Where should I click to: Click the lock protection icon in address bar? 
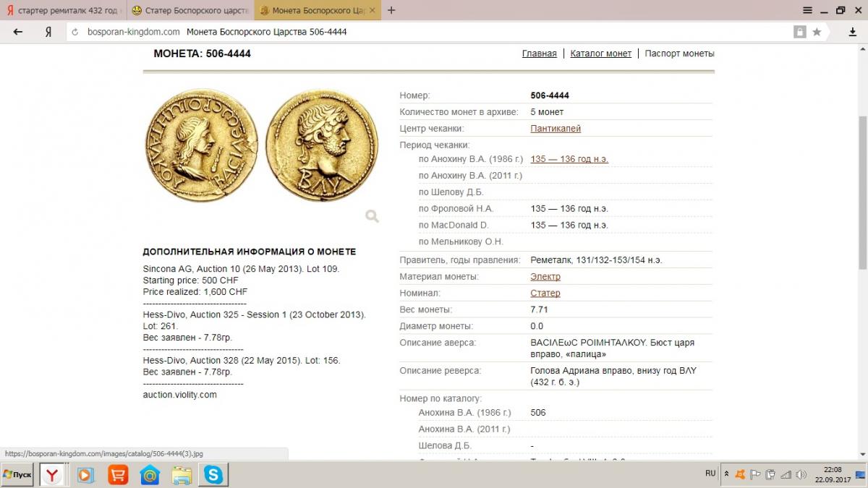click(800, 32)
